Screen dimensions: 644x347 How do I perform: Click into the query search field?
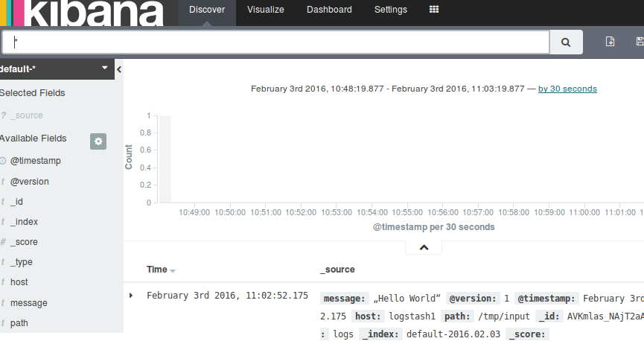(x=275, y=42)
